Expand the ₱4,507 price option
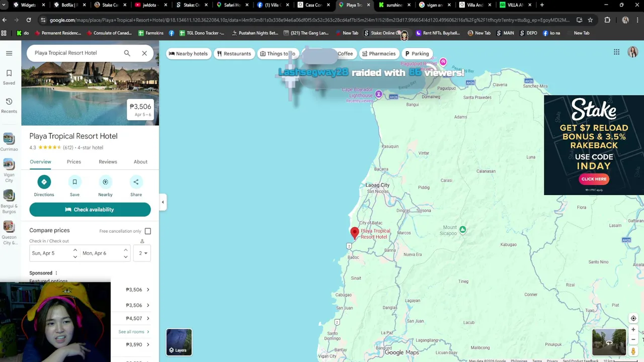 tap(148, 318)
